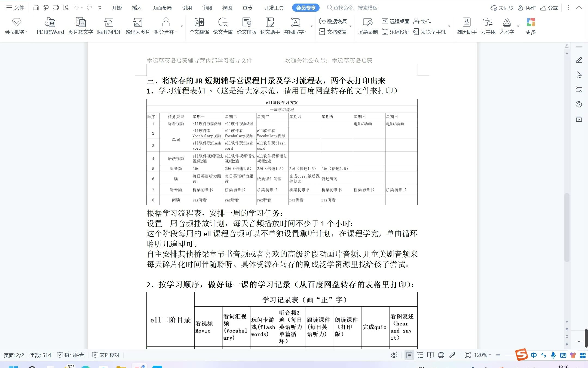This screenshot has height=368, width=588.
Task: Collapse the ribbon with the chevron
Action: [x=579, y=8]
